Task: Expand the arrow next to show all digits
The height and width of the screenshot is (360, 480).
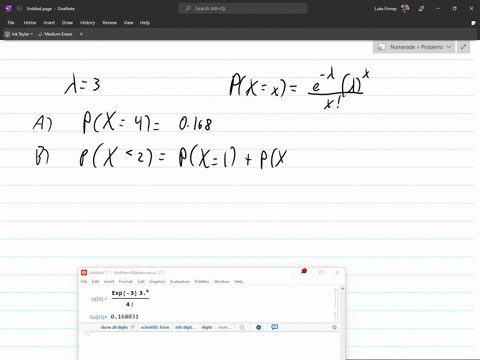Action: tap(132, 327)
